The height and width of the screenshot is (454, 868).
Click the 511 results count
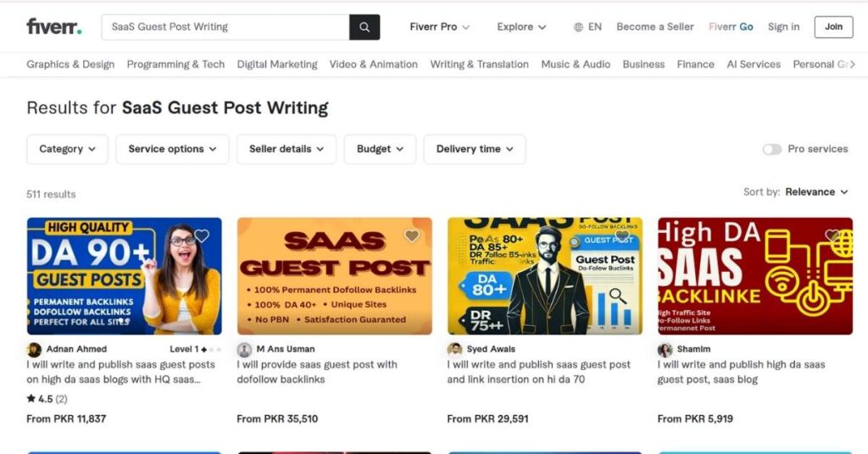coord(51,195)
